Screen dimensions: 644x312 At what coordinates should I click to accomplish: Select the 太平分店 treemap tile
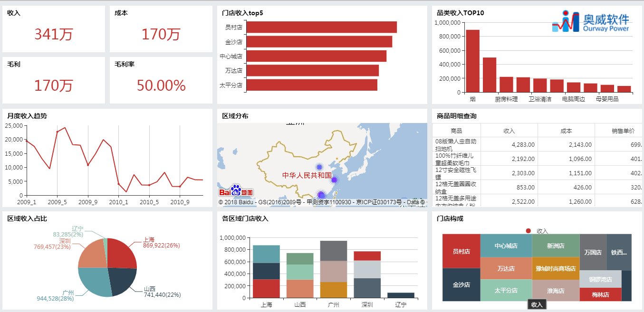[506, 290]
